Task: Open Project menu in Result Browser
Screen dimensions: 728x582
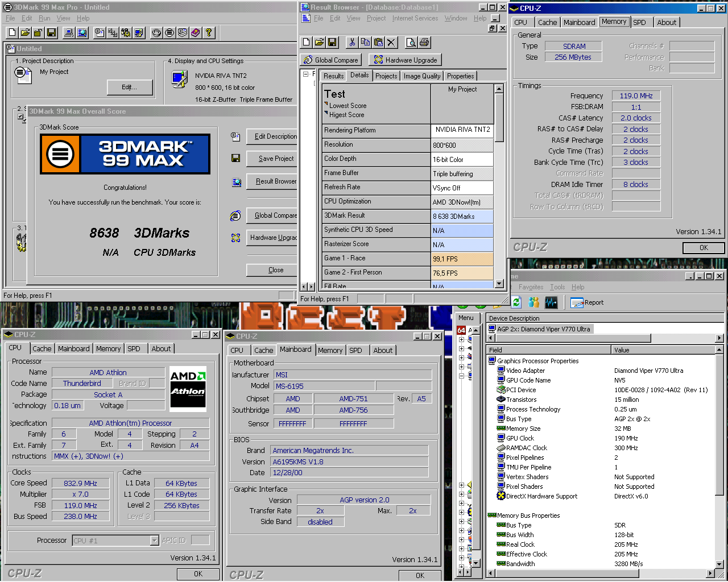Action: click(376, 18)
